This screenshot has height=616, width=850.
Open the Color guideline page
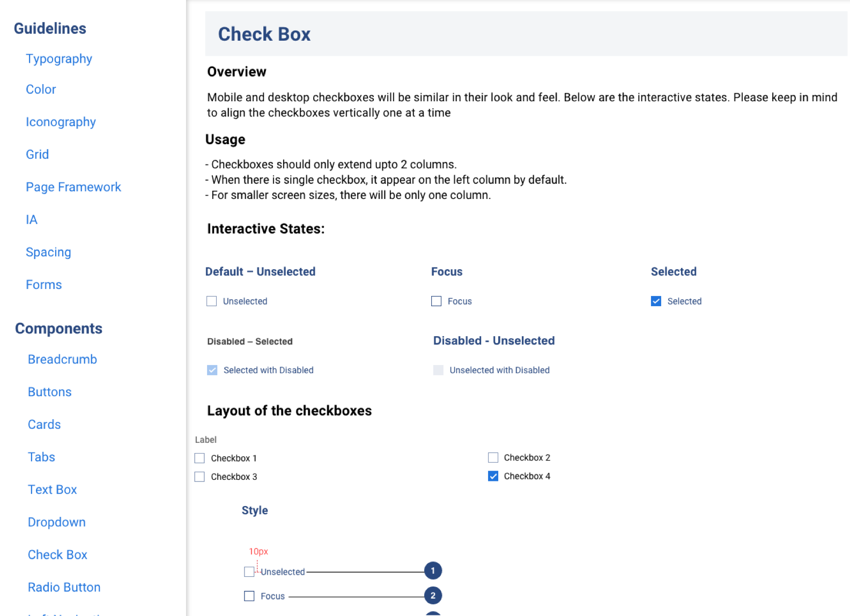pyautogui.click(x=41, y=90)
